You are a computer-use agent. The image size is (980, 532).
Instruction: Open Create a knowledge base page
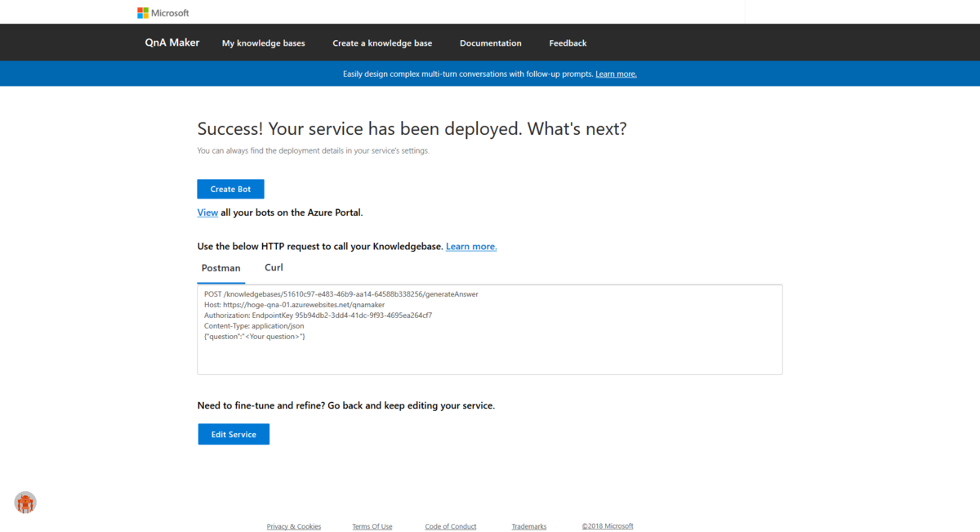click(382, 43)
